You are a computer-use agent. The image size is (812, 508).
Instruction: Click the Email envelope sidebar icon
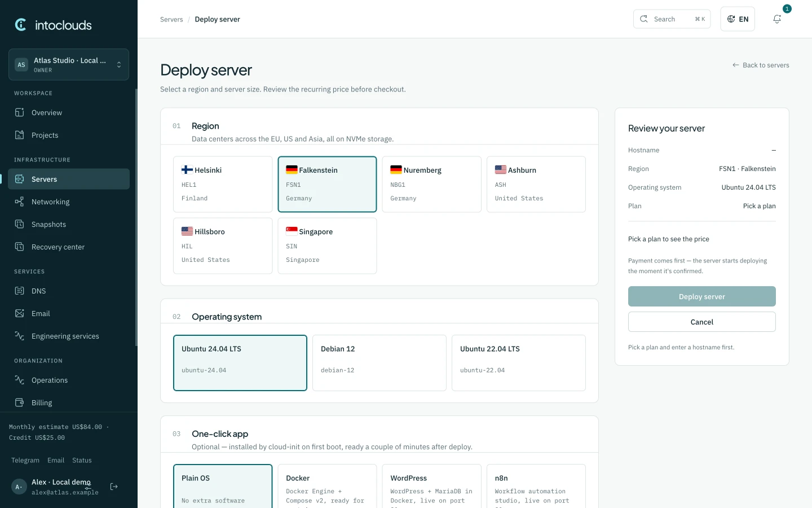(20, 313)
